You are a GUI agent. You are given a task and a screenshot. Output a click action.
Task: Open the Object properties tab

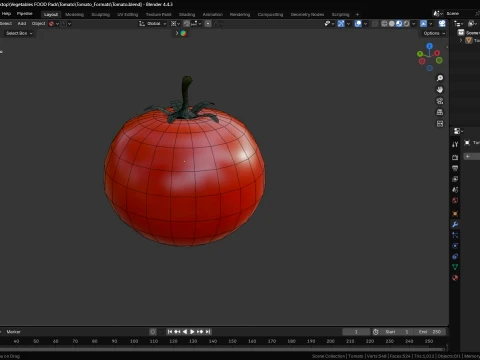click(455, 214)
